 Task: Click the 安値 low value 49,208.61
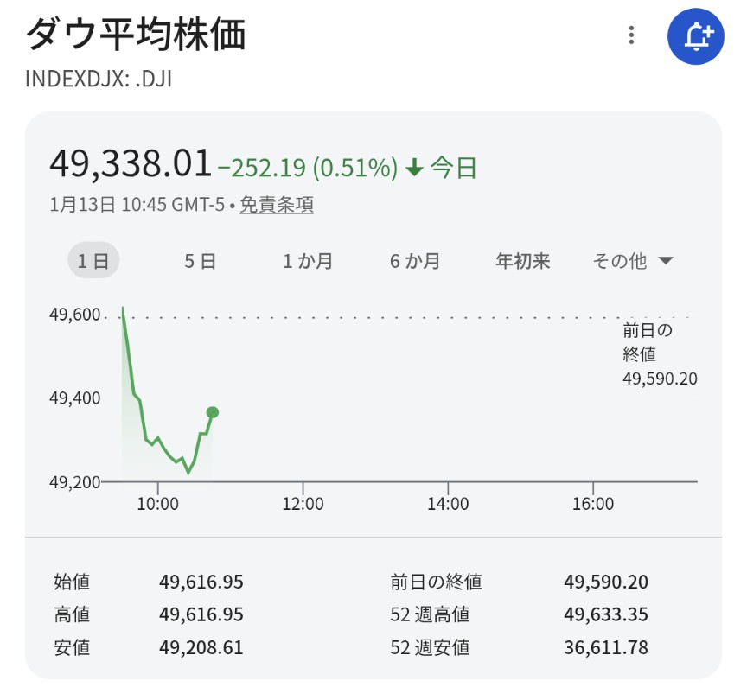(x=201, y=647)
